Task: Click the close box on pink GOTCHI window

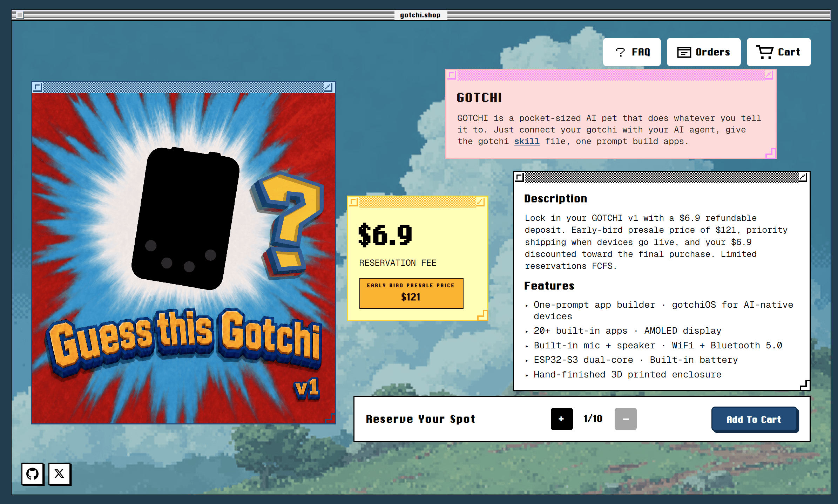Action: 452,75
